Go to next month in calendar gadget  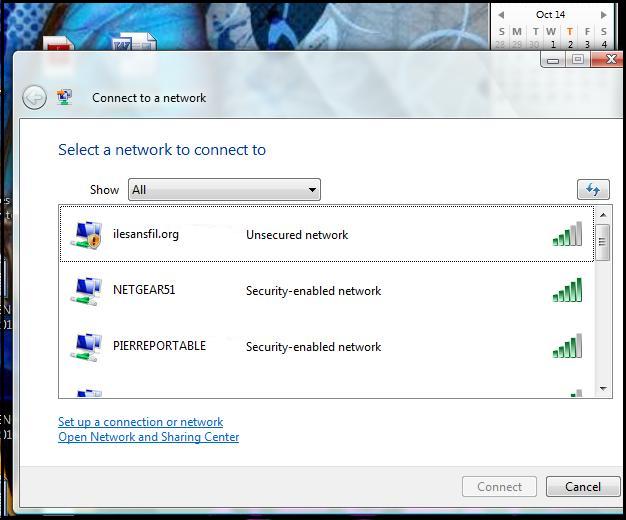[x=603, y=15]
